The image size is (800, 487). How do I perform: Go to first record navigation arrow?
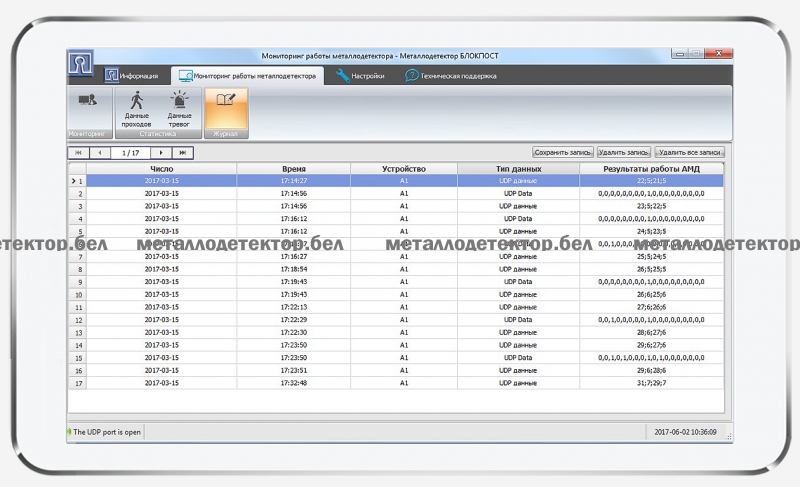(78, 153)
